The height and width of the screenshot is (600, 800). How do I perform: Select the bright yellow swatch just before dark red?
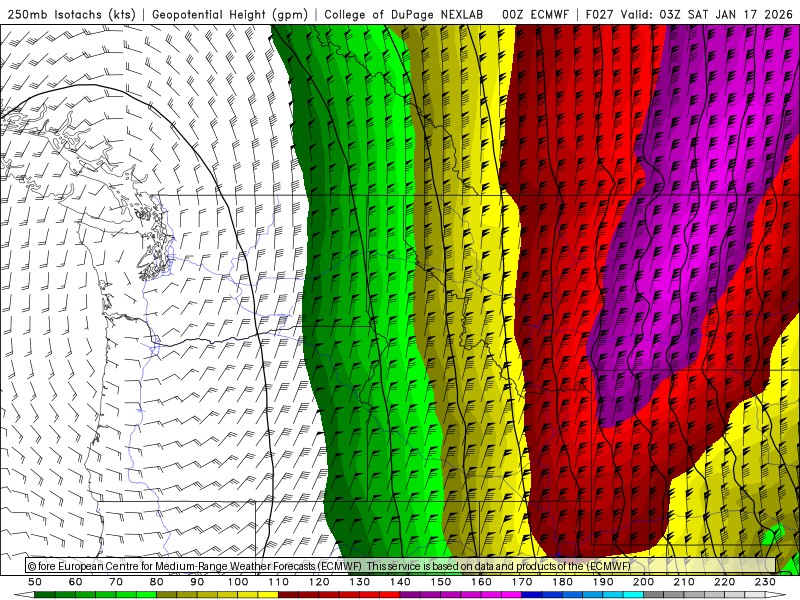pos(268,595)
